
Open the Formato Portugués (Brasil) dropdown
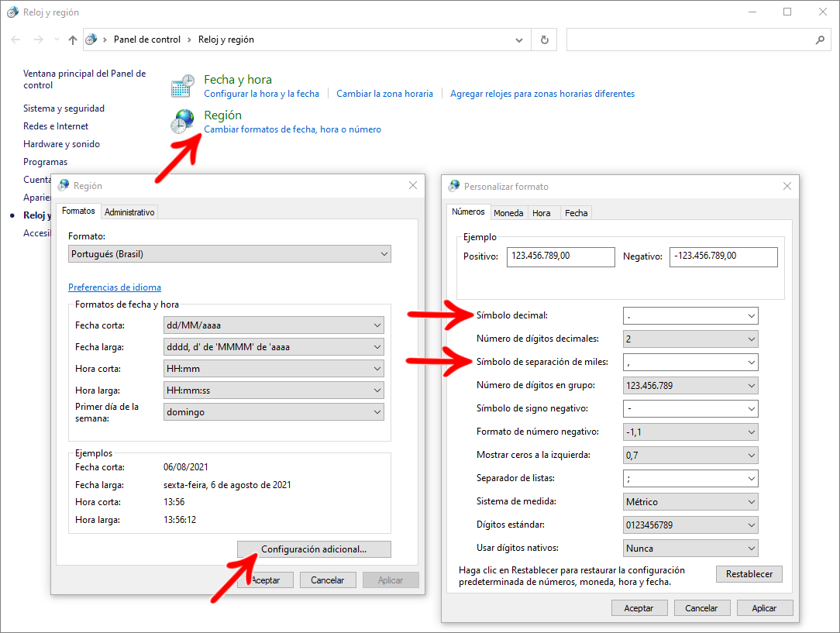(x=230, y=254)
